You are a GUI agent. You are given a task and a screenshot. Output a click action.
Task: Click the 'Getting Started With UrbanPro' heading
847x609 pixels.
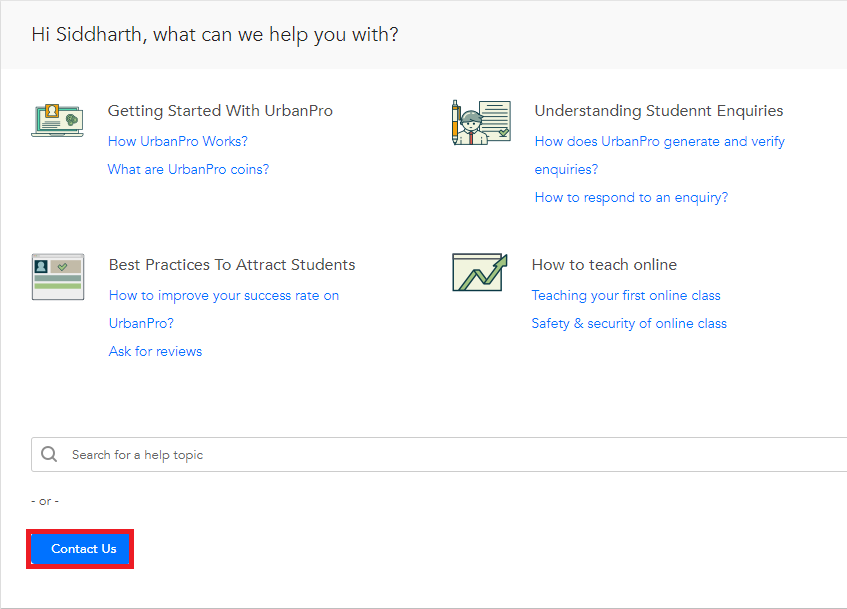click(220, 111)
